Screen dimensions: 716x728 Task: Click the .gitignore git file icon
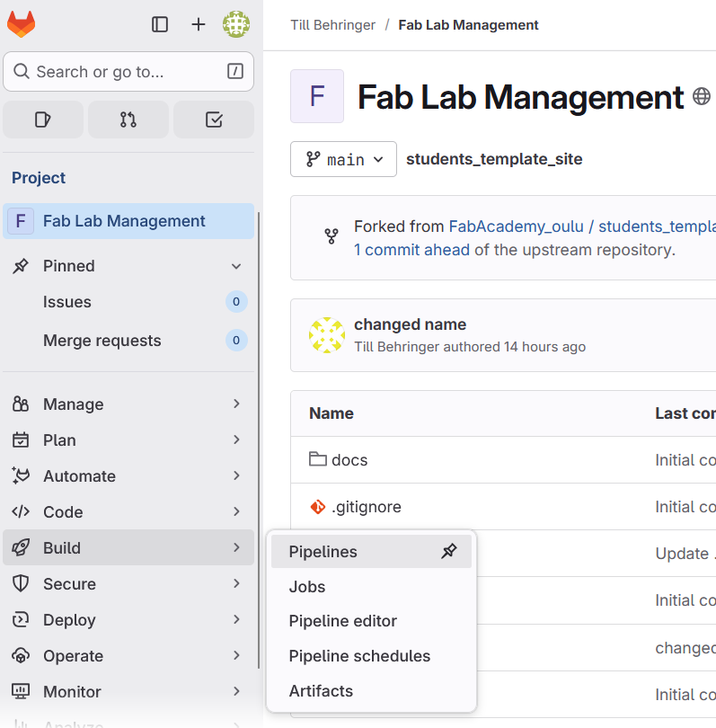pos(318,507)
